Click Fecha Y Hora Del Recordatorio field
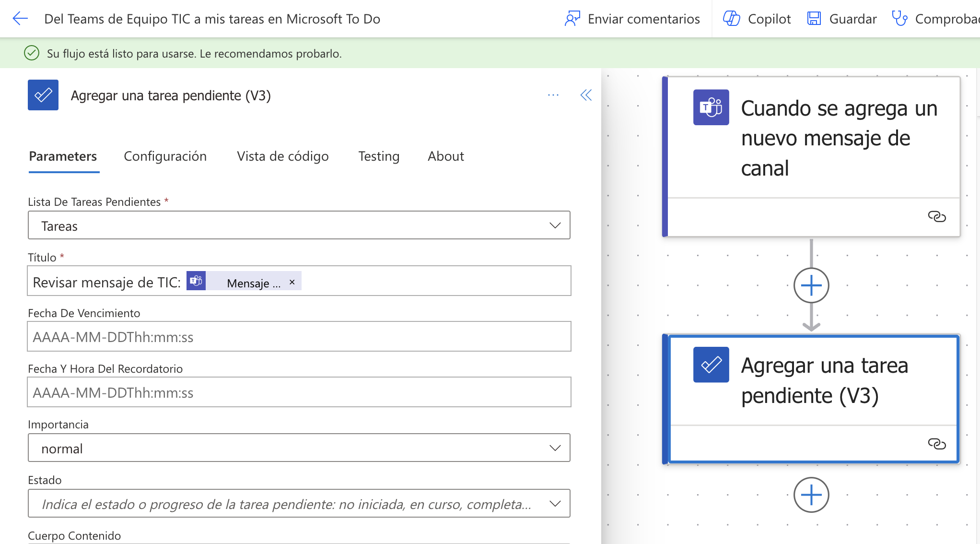The height and width of the screenshot is (544, 980). [299, 392]
